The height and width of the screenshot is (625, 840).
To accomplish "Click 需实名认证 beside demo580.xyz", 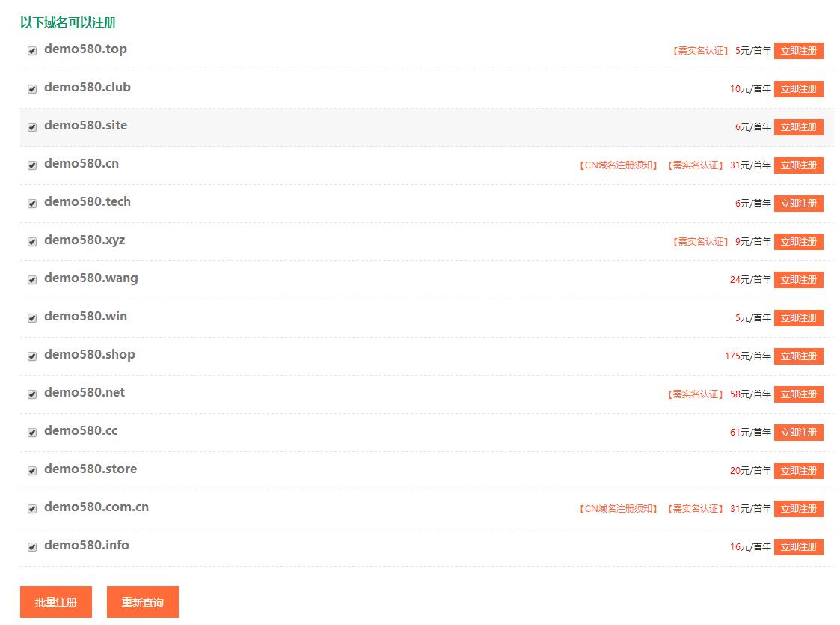I will tap(699, 242).
